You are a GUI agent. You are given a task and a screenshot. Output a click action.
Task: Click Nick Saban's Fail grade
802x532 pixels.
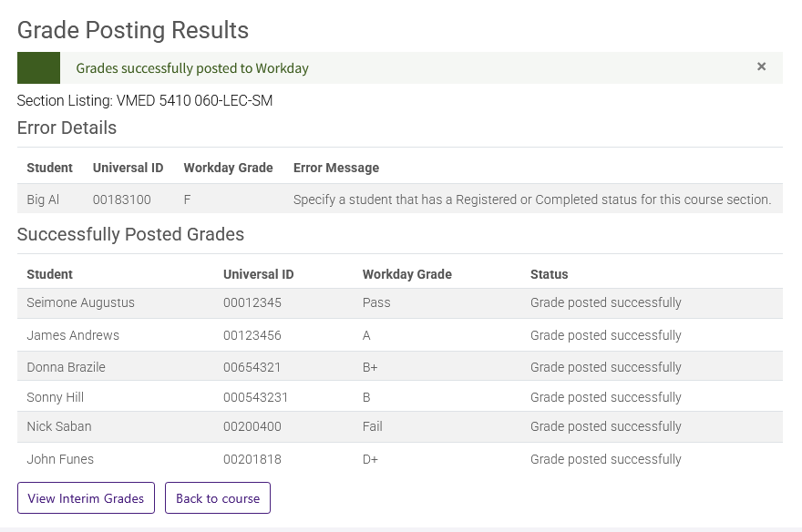[x=374, y=426]
